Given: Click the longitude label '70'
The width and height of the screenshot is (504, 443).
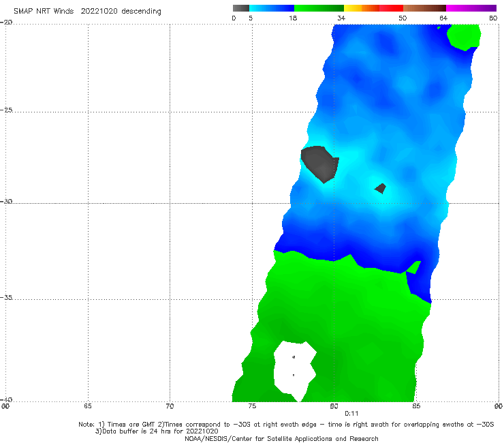Looking at the screenshot, I should click(170, 406).
